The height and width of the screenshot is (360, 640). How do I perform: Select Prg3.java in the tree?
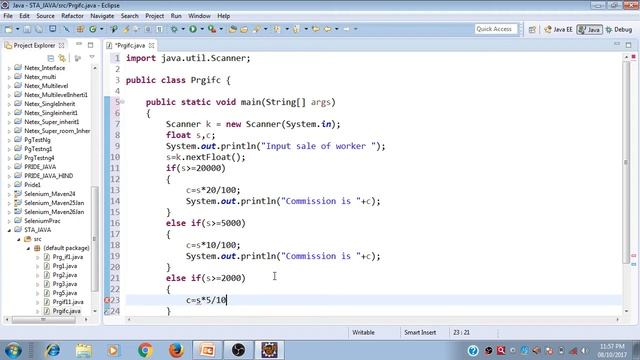click(x=64, y=284)
